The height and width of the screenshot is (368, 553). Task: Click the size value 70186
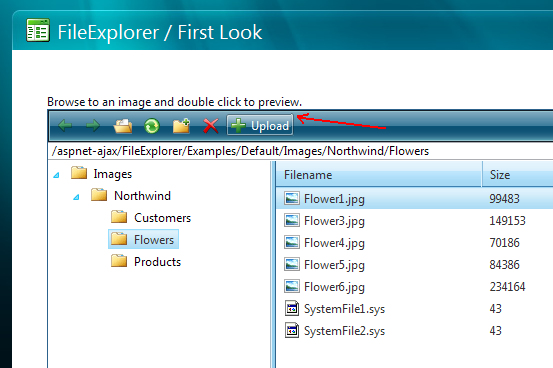(x=504, y=243)
